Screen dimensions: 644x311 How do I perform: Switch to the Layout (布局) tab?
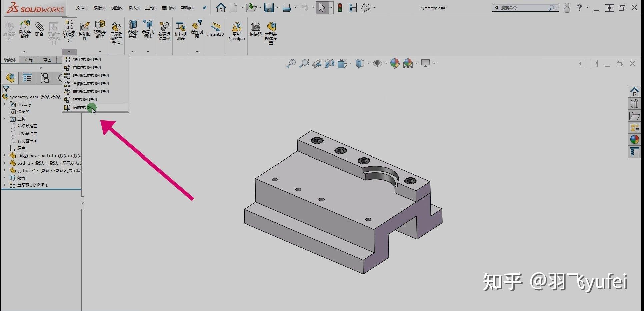[28, 60]
